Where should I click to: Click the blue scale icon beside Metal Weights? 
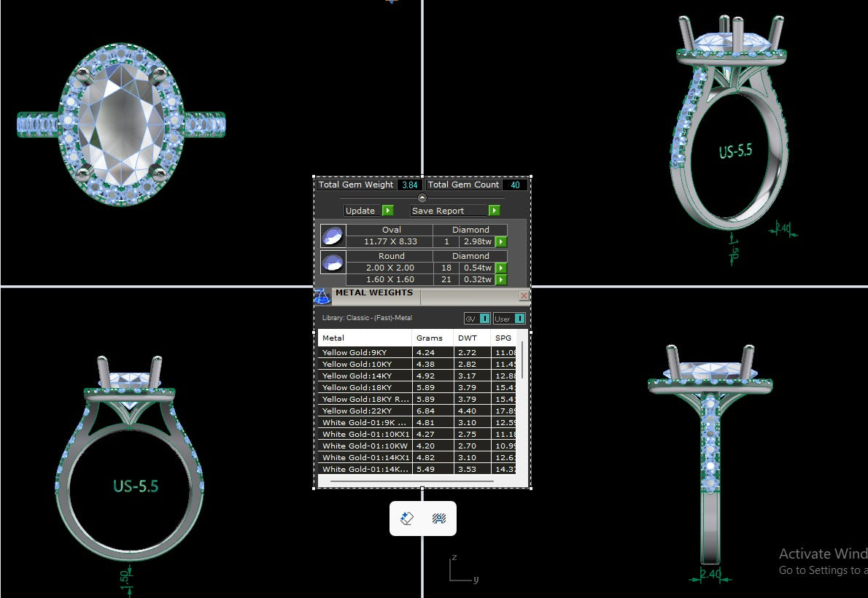322,296
